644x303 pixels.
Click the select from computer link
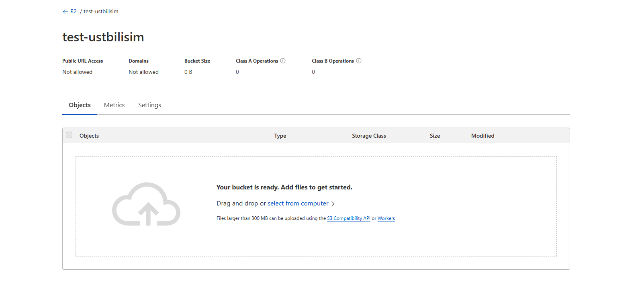tap(298, 203)
